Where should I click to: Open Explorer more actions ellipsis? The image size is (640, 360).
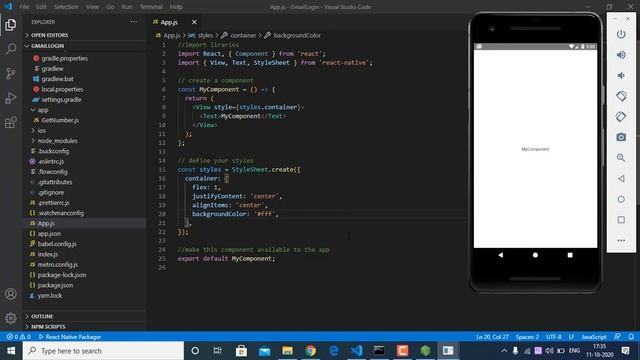134,22
